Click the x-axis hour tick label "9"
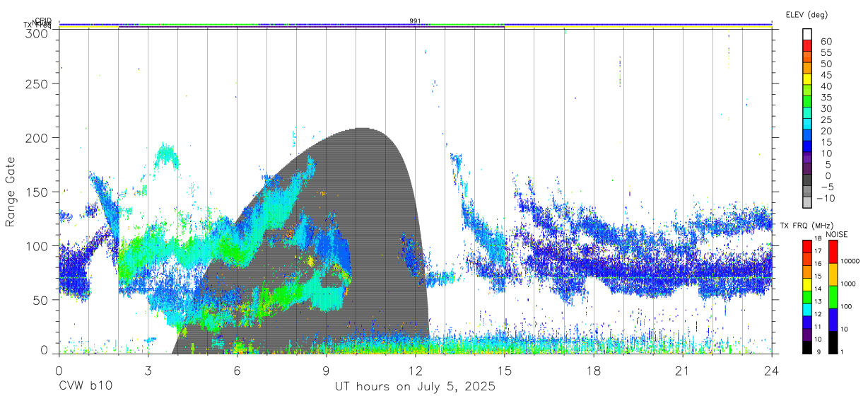 [326, 371]
